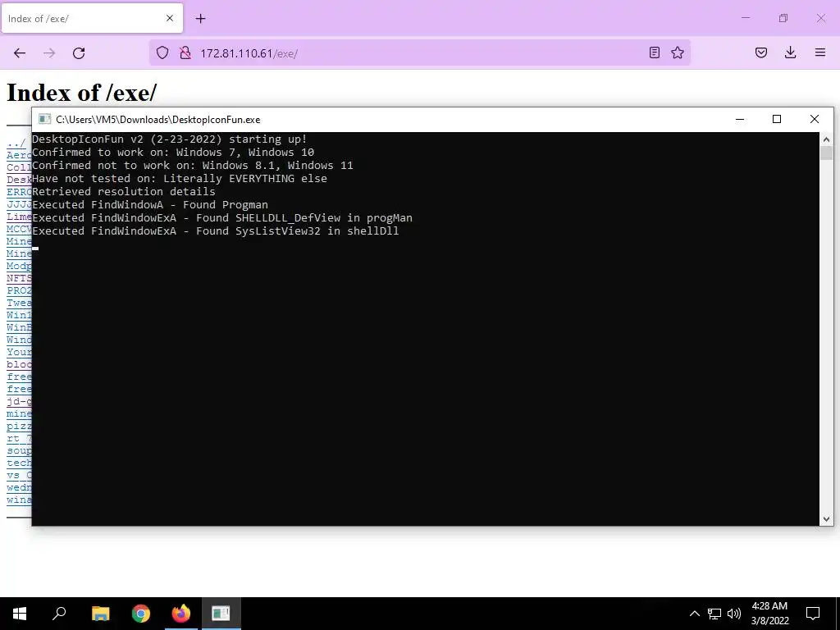Minimize the DesktopIconFun.exe console window
The image size is (840, 630).
[x=740, y=119]
